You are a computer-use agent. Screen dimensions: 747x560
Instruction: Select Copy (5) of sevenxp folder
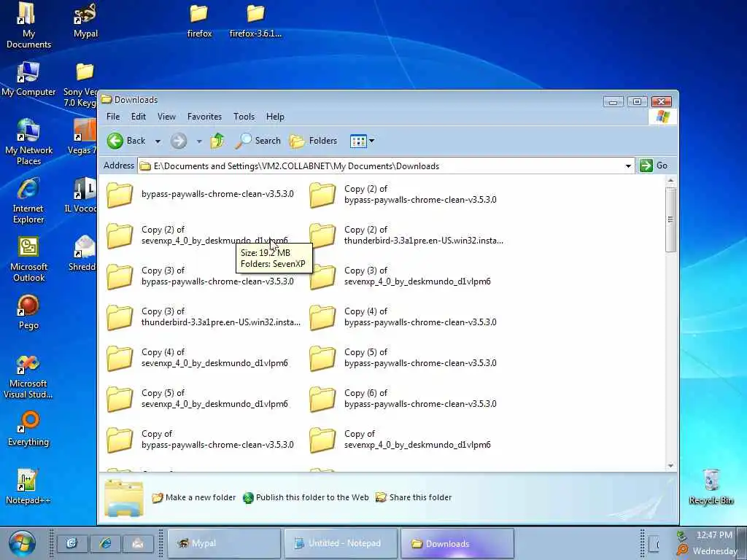point(197,399)
